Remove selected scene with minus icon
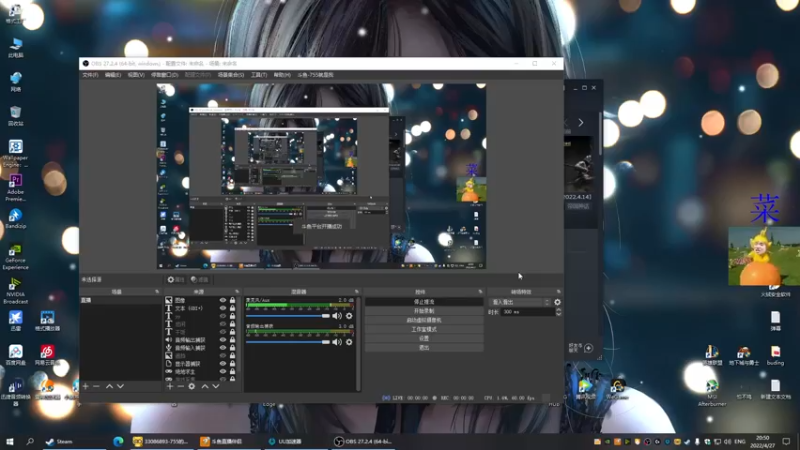Screen dimensions: 800x450 [x=96, y=386]
